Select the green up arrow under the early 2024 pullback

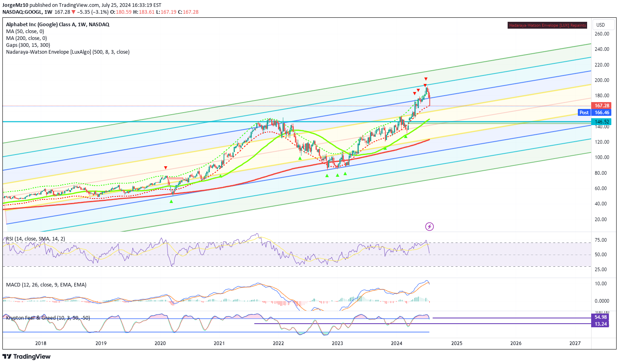(x=406, y=136)
